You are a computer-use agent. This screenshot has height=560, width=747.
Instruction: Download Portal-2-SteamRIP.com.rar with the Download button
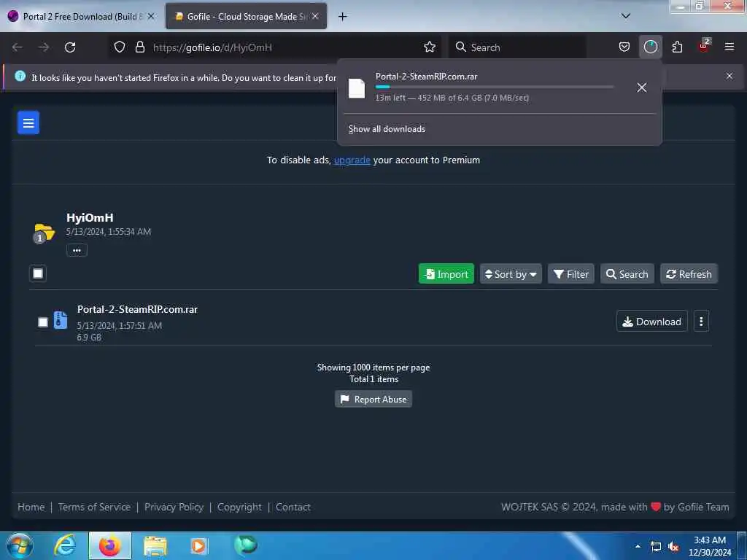[651, 322]
